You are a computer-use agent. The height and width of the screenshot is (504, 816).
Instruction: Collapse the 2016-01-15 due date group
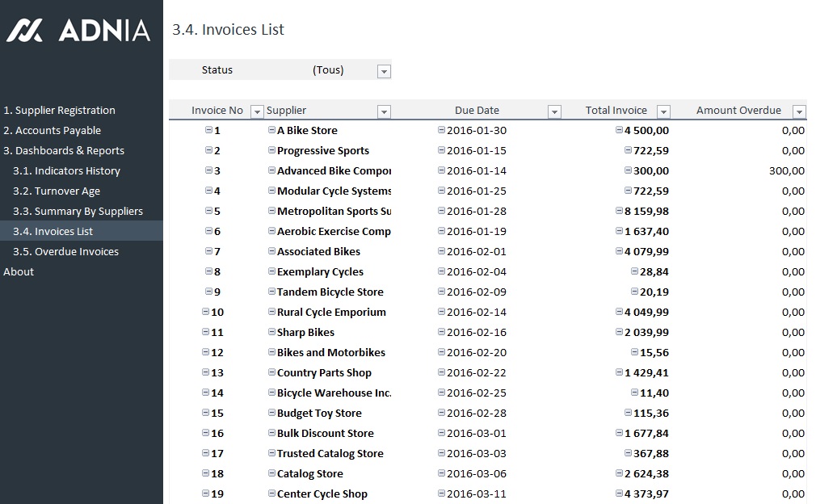pos(441,150)
